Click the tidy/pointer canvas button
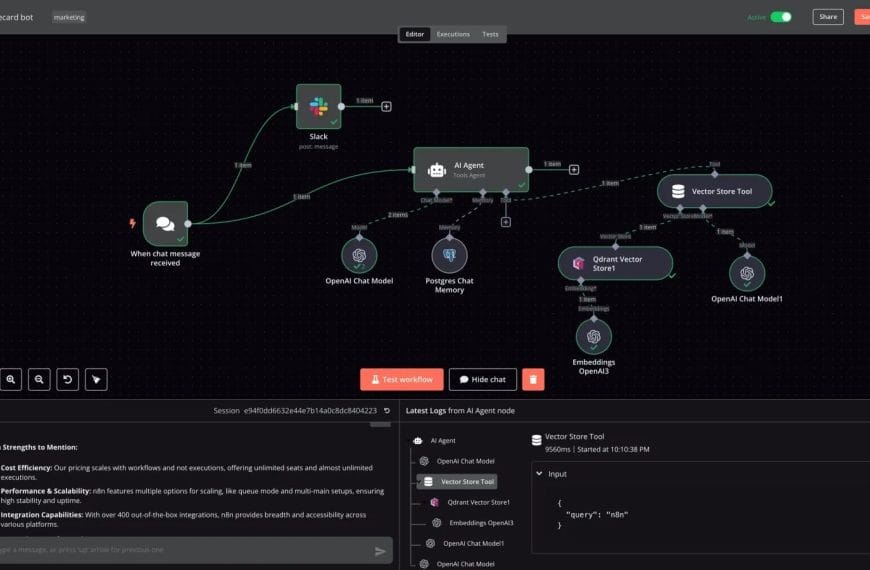870x570 pixels. click(x=96, y=380)
